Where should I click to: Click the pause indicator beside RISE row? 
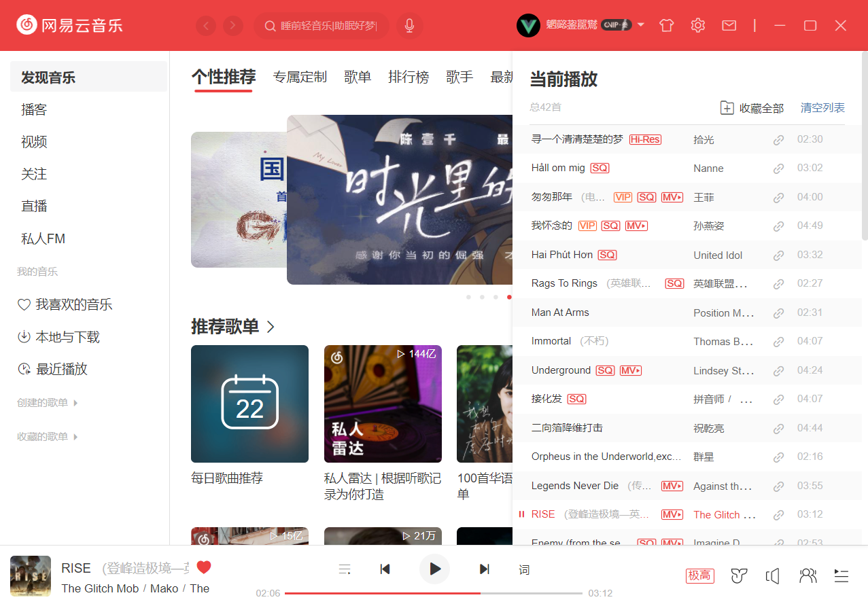pos(521,514)
